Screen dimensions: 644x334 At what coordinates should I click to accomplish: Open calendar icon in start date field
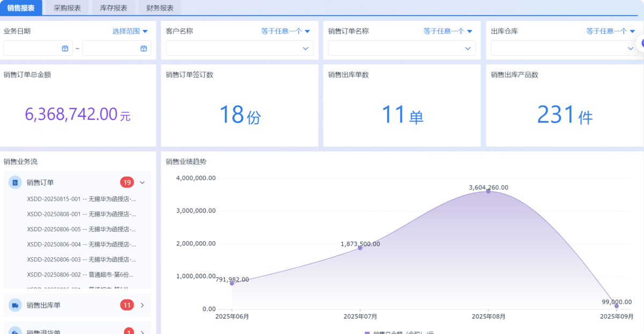click(x=65, y=48)
